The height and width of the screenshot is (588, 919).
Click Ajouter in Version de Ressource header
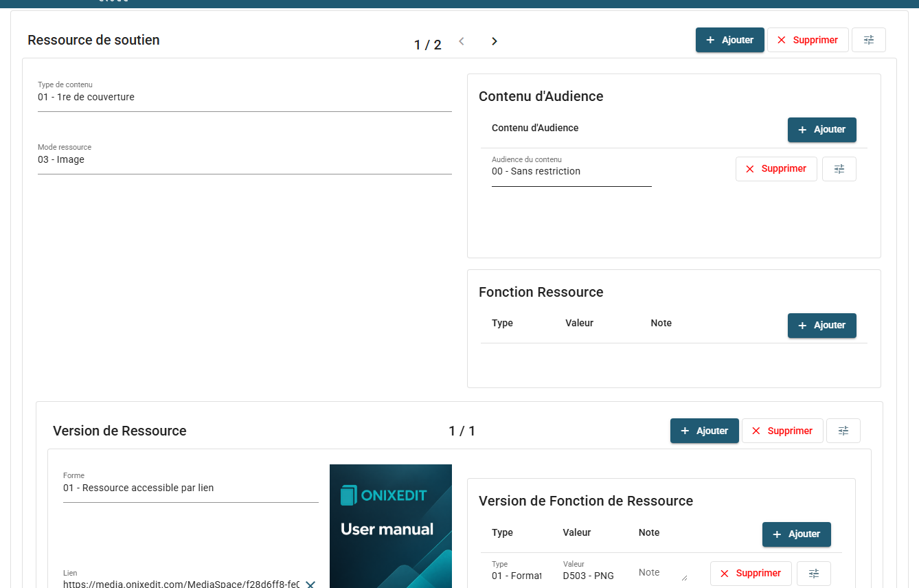704,431
